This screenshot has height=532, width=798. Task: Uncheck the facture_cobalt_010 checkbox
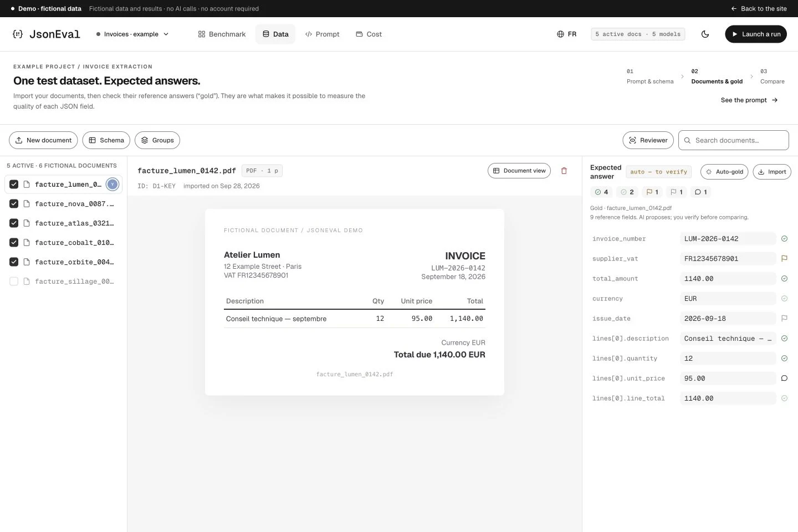[x=14, y=243]
